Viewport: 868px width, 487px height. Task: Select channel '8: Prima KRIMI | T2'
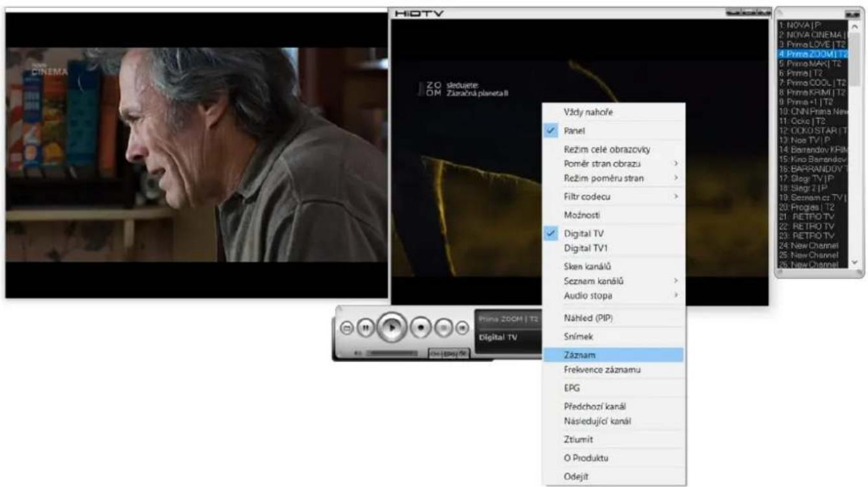click(x=814, y=92)
